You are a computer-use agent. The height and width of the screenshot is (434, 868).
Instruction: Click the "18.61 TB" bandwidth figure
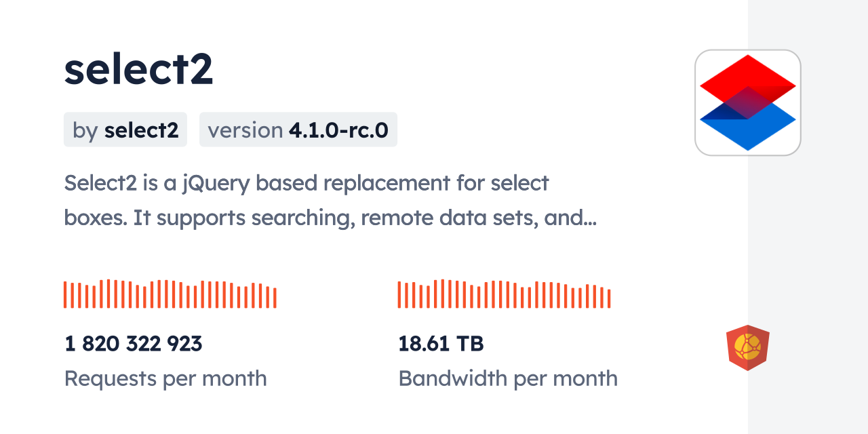pos(441,344)
